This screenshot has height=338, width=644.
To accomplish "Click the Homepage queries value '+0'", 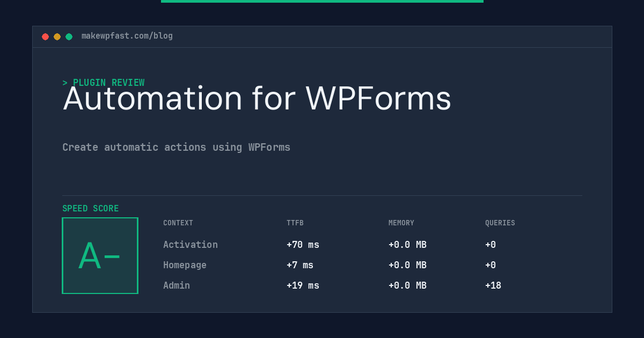I will 491,265.
